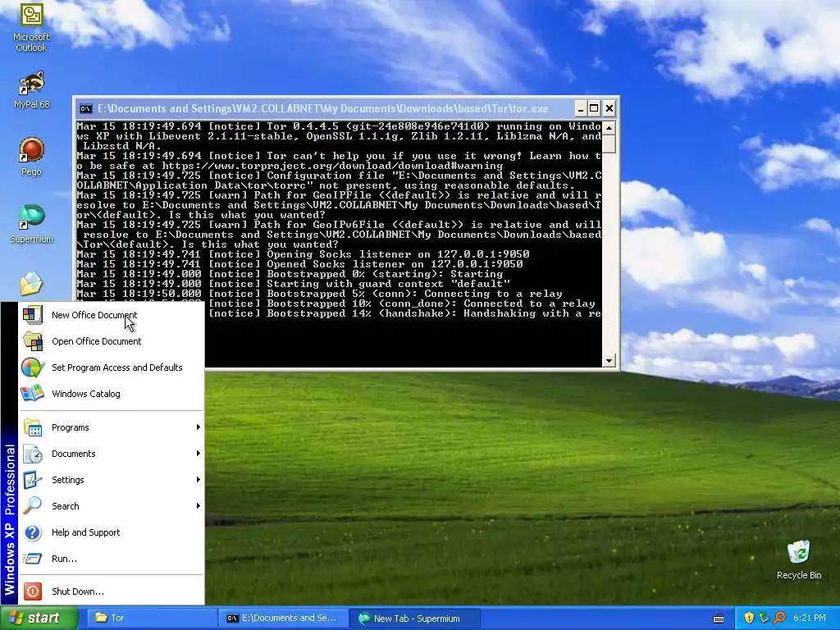
Task: Click the Search magnifier icon in menu
Action: pos(33,505)
